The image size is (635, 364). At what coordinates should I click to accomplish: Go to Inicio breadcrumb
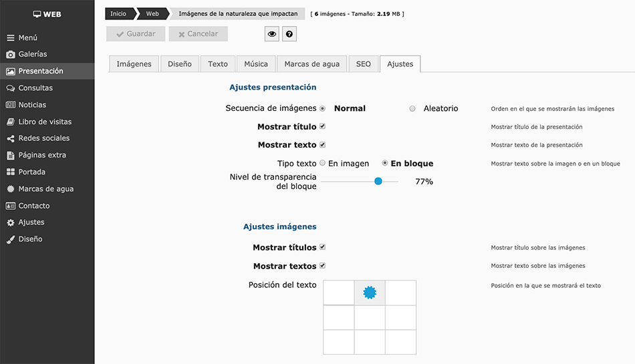click(x=118, y=14)
